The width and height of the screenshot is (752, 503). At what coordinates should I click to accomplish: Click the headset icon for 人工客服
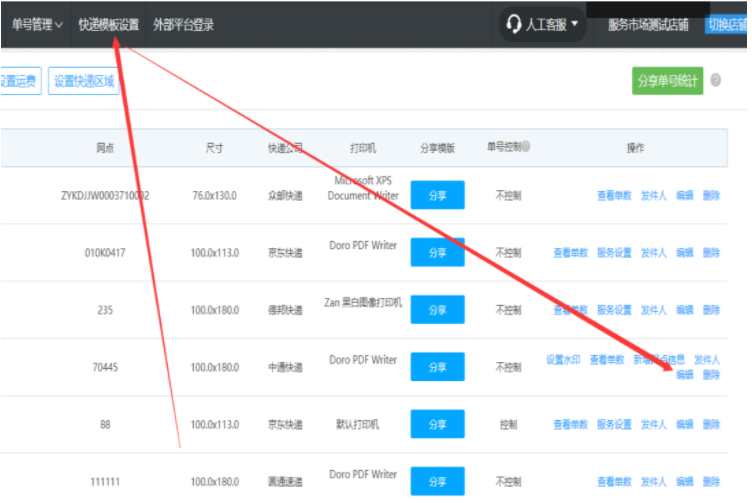pyautogui.click(x=513, y=23)
